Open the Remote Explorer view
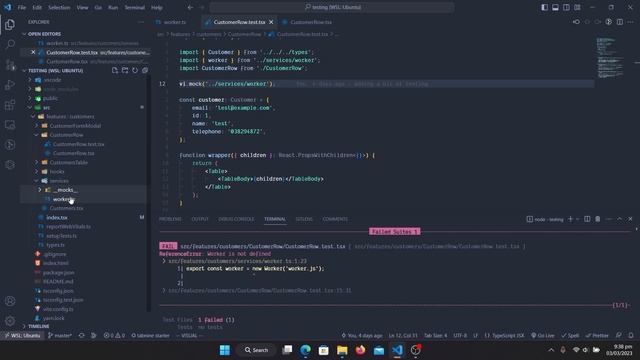The width and height of the screenshot is (640, 360). pyautogui.click(x=10, y=124)
